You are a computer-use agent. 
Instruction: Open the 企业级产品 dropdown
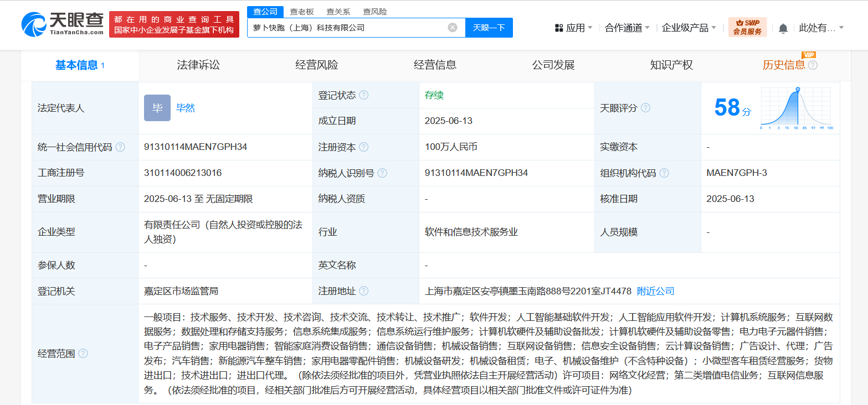tap(689, 28)
